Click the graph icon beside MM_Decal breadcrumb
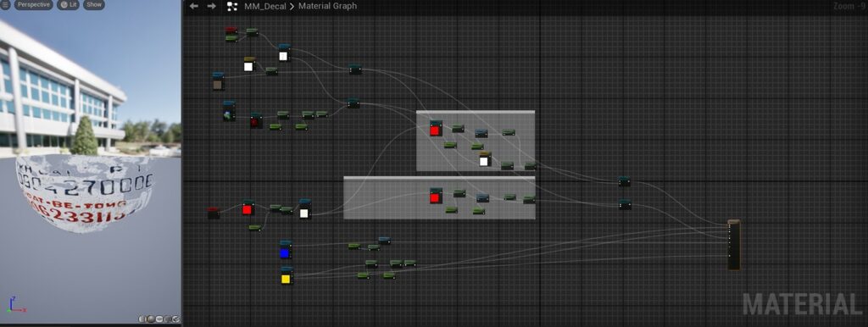The width and height of the screenshot is (868, 327). (232, 6)
